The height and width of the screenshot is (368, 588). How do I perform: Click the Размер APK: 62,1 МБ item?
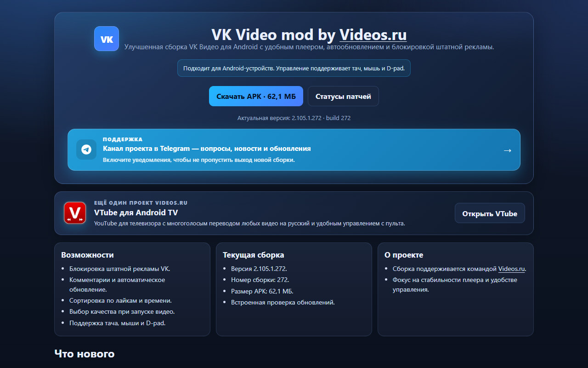[262, 291]
